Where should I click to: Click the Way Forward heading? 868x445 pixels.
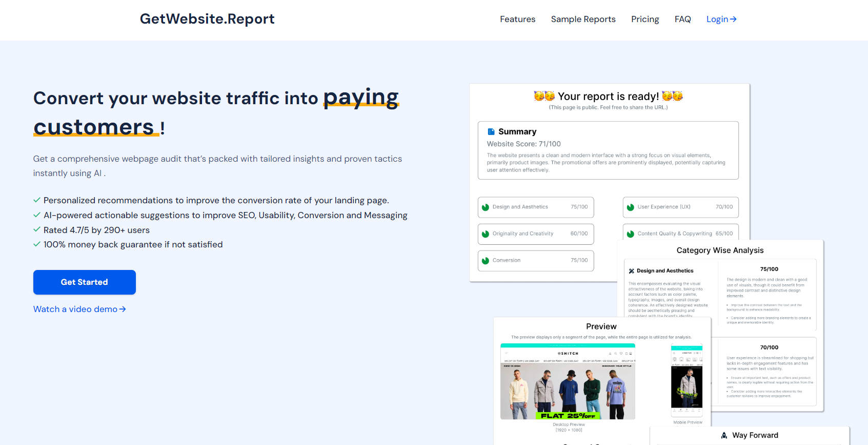coord(755,435)
